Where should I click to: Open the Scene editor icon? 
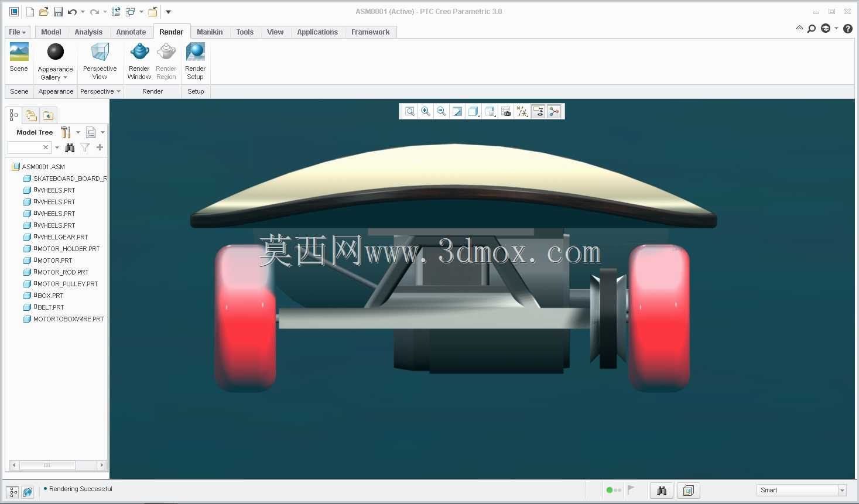[19, 52]
